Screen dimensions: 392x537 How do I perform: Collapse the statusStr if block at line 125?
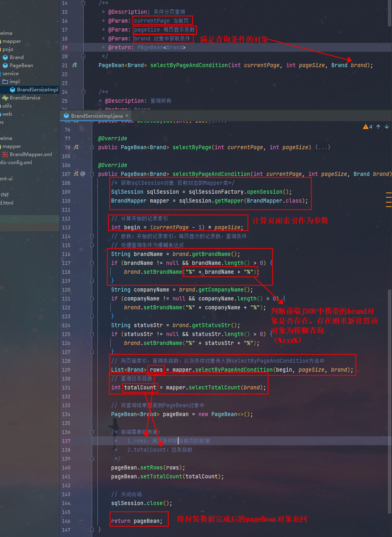tap(92, 334)
